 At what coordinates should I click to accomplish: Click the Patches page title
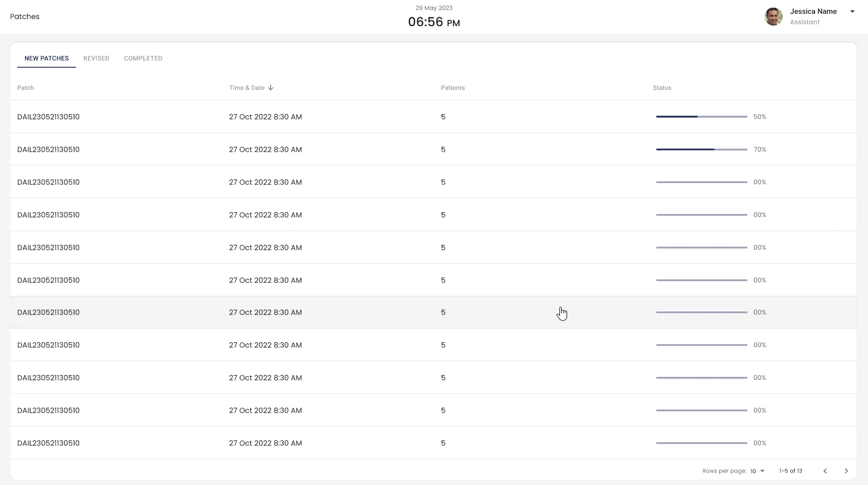coord(25,17)
